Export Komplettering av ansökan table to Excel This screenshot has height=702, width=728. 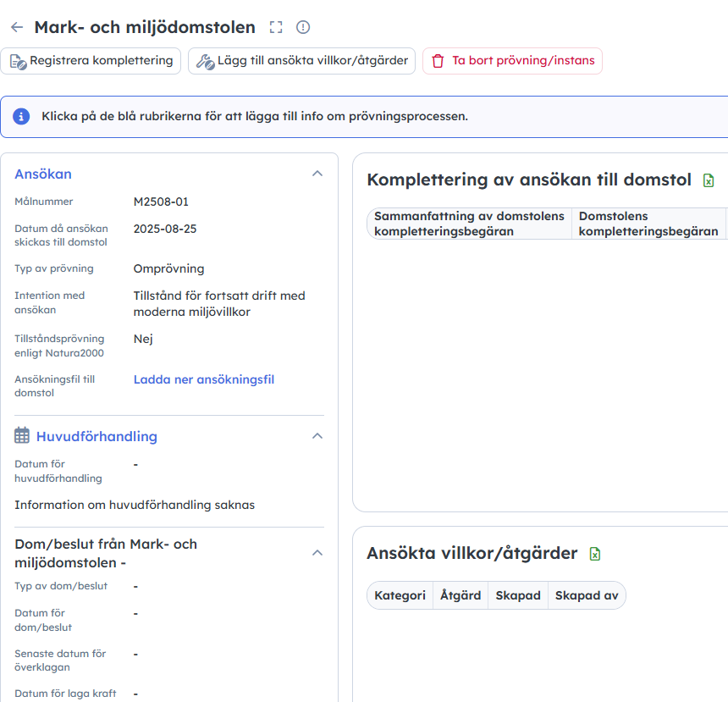point(709,180)
